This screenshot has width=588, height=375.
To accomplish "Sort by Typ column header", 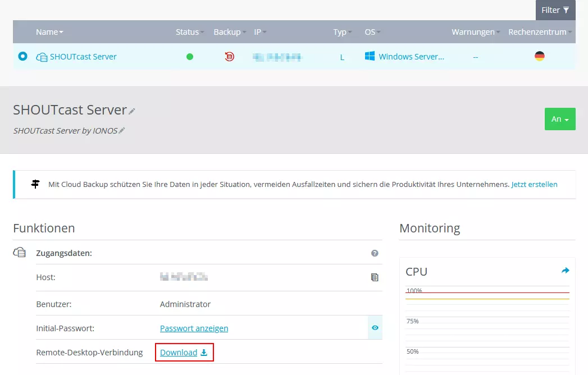I will [343, 32].
